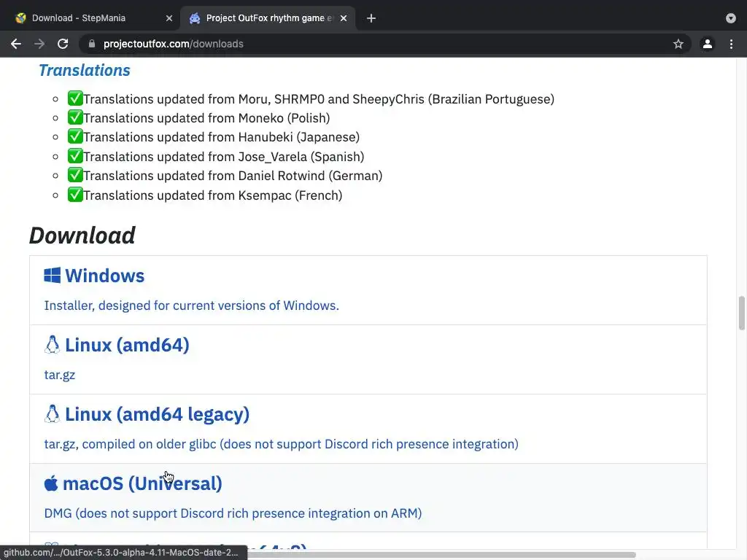Click the green checkmark beside Jose_Varela (Spanish)
This screenshot has height=560, width=747.
[x=75, y=156]
